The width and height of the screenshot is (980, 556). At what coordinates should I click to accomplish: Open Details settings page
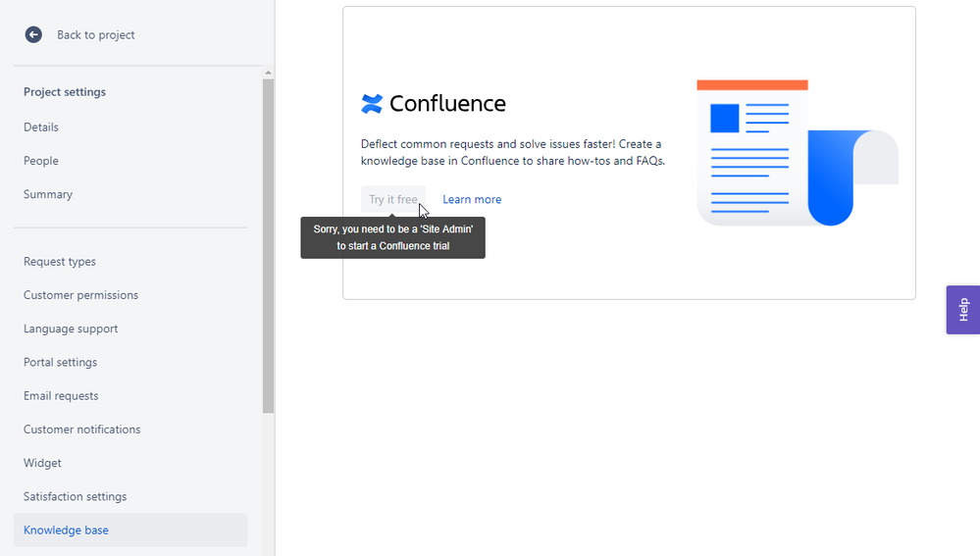[x=41, y=126]
